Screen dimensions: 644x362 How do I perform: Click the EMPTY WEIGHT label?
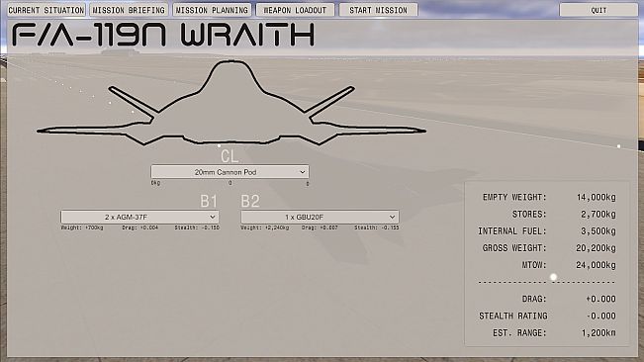pos(514,198)
